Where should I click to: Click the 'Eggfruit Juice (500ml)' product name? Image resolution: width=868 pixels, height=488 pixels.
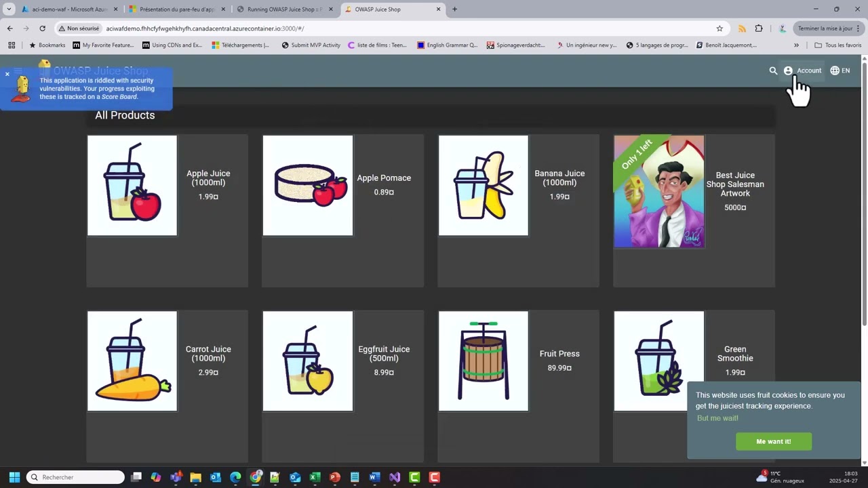(384, 354)
